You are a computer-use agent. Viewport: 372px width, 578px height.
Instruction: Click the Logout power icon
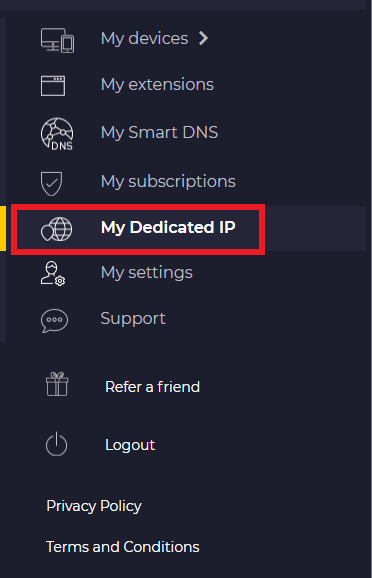56,444
